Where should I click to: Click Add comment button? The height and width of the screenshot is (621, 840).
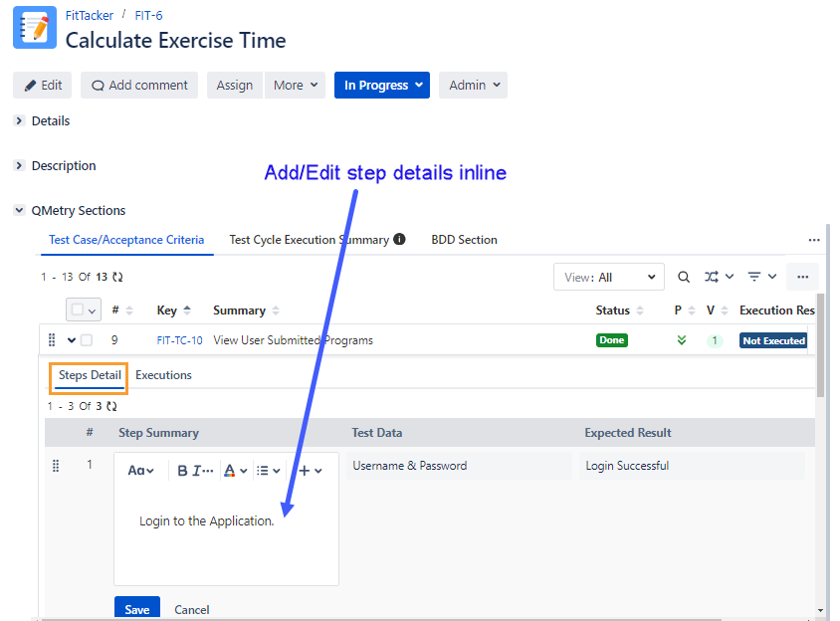[x=139, y=86]
